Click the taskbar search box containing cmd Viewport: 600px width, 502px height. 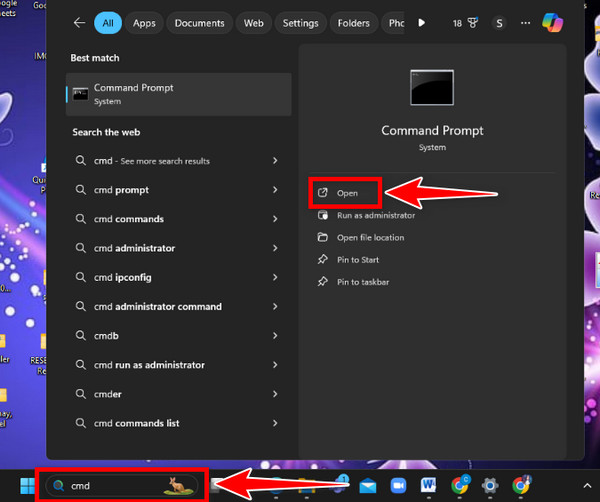122,486
